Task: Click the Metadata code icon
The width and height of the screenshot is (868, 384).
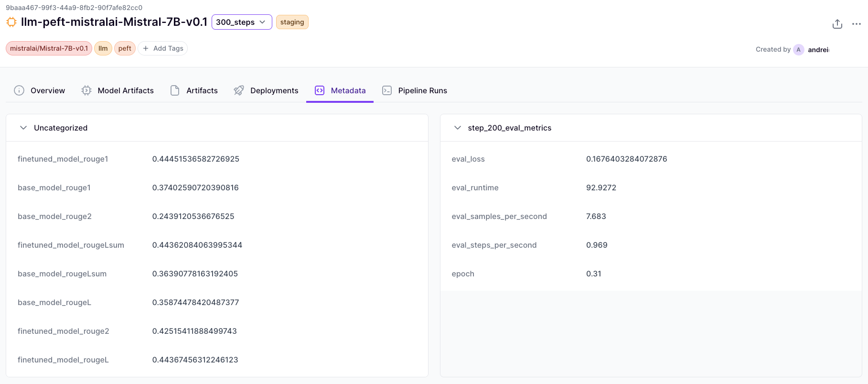Action: click(x=320, y=90)
